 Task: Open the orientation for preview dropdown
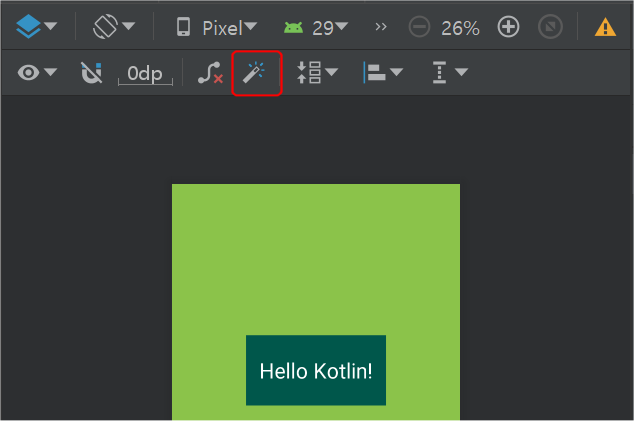tap(114, 27)
